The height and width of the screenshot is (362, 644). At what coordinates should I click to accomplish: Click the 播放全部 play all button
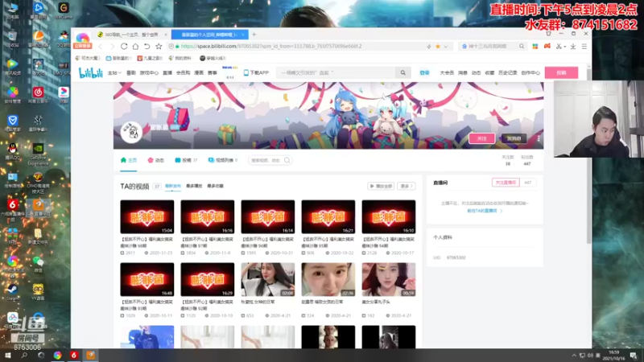coord(381,186)
